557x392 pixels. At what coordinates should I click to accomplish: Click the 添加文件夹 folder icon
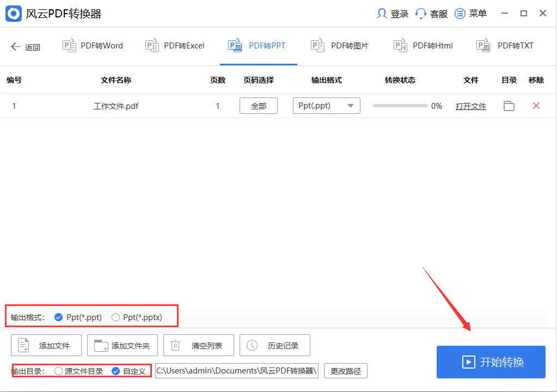(x=101, y=346)
